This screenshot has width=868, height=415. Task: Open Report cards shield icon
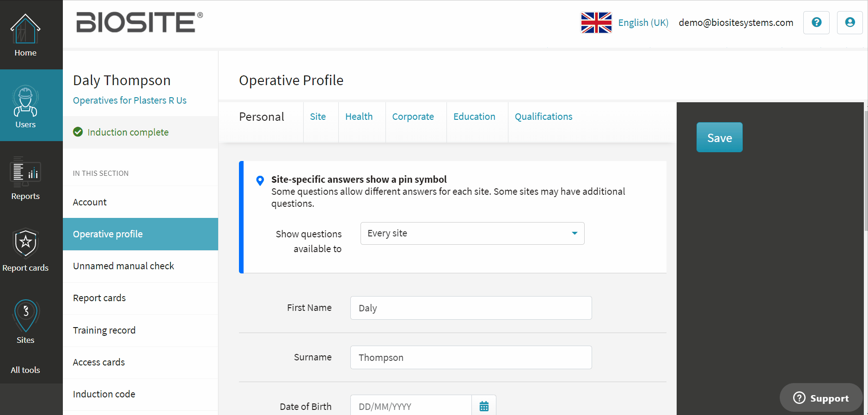click(25, 243)
